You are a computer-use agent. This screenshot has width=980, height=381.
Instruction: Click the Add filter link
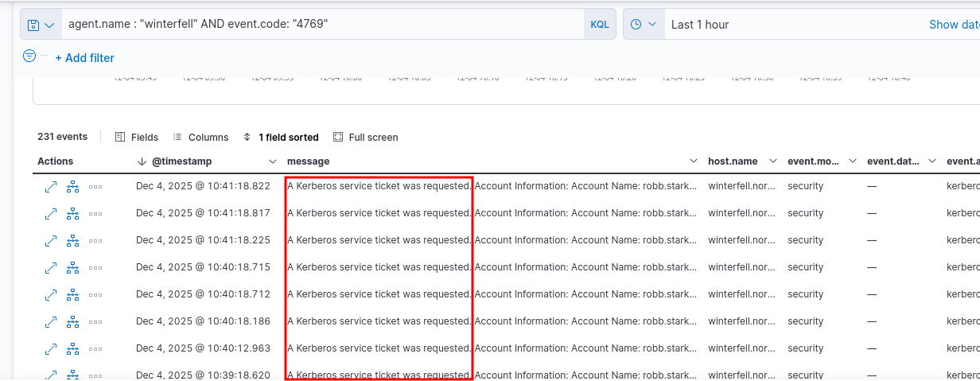[84, 58]
